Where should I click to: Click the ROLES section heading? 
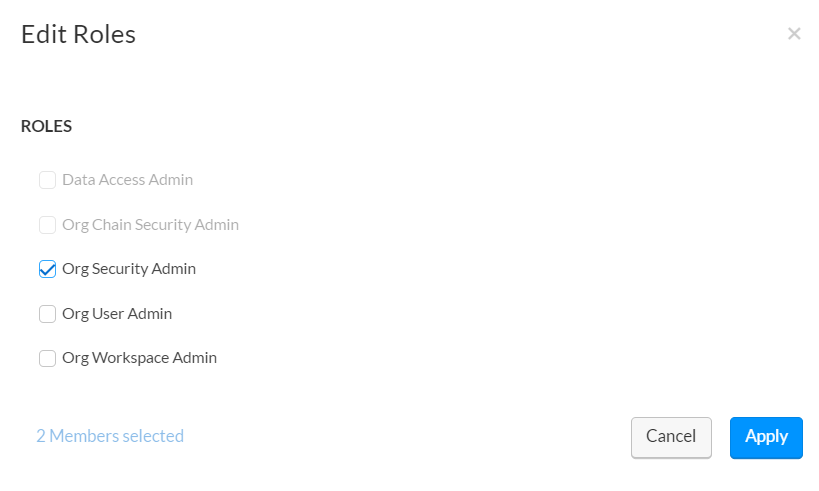coord(46,127)
